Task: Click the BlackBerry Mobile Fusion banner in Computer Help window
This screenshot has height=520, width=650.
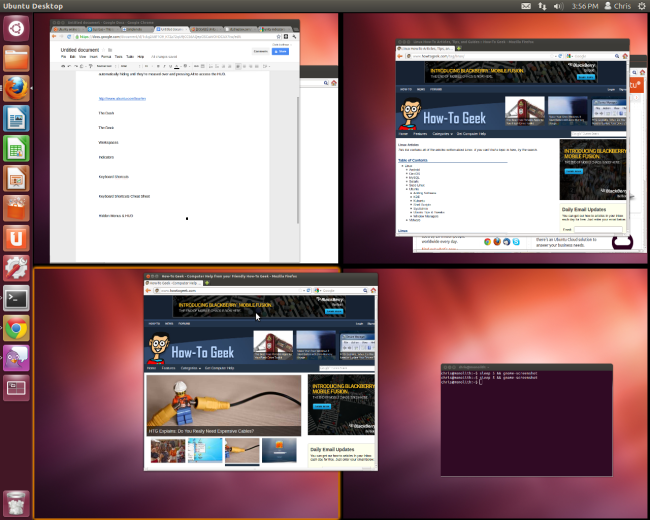Action: [x=260, y=306]
